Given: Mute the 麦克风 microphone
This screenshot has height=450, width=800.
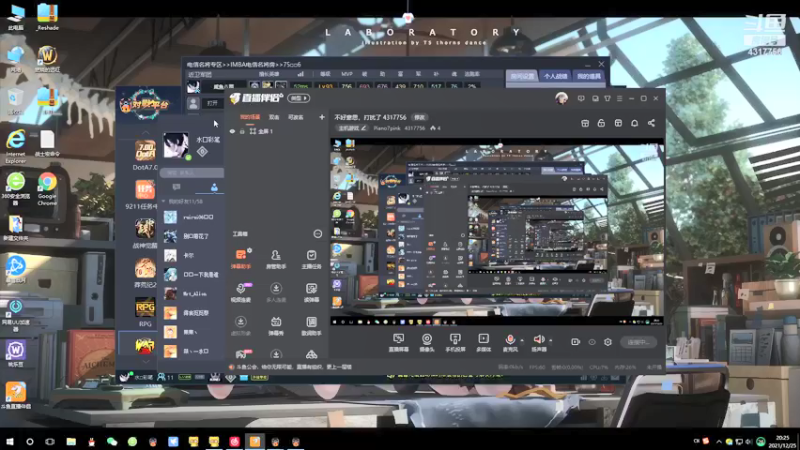Looking at the screenshot, I should 510,339.
